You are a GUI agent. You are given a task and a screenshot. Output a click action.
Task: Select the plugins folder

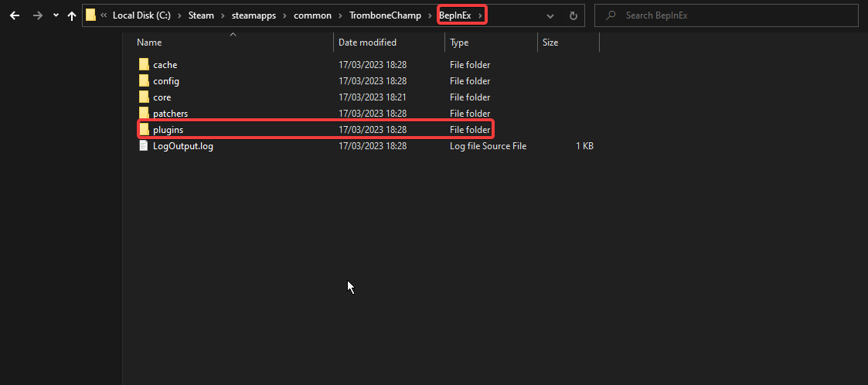coord(168,129)
